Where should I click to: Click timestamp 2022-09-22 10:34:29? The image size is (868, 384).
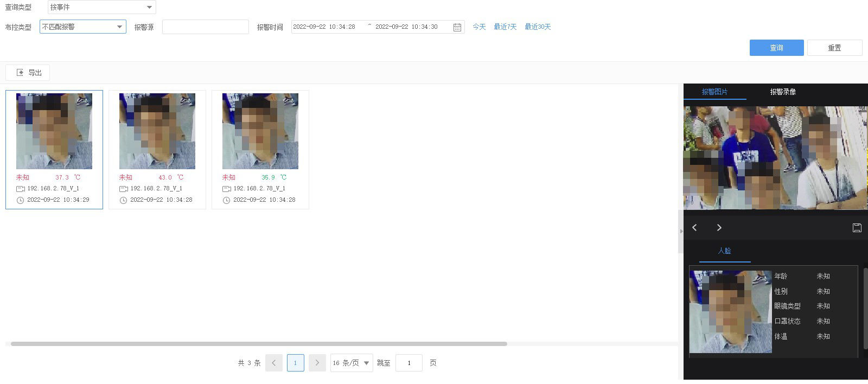[59, 200]
